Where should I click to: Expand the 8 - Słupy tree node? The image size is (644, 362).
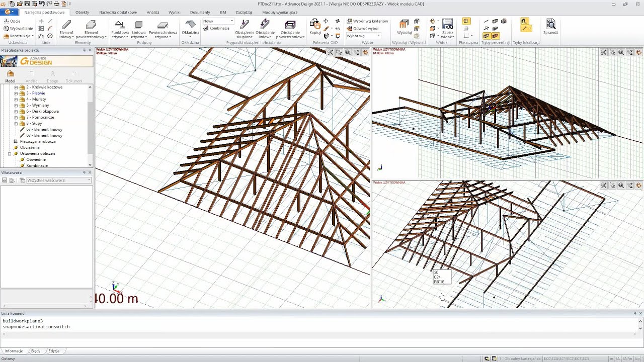tap(16, 124)
